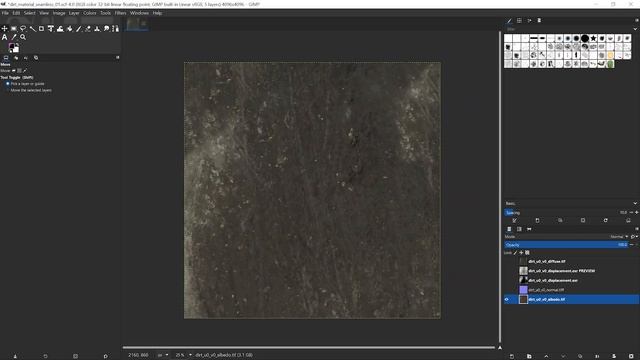Select the Crop tool icon
The width and height of the screenshot is (640, 360).
[42, 29]
